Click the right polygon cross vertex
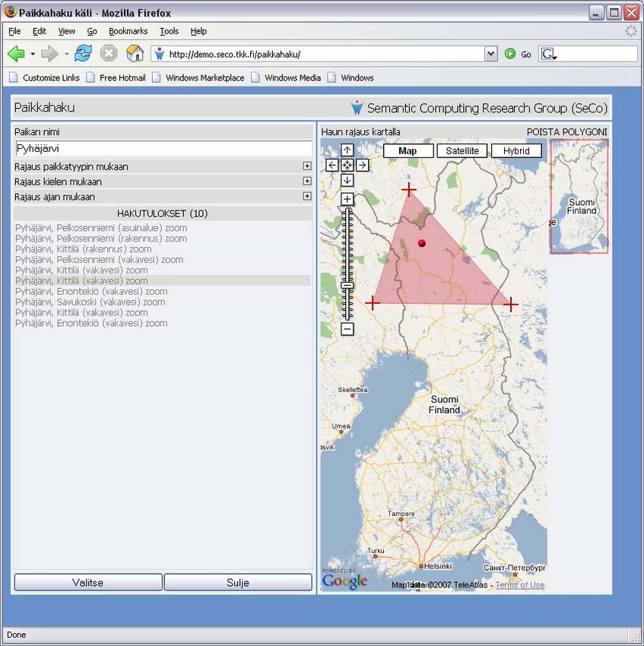 coord(510,305)
